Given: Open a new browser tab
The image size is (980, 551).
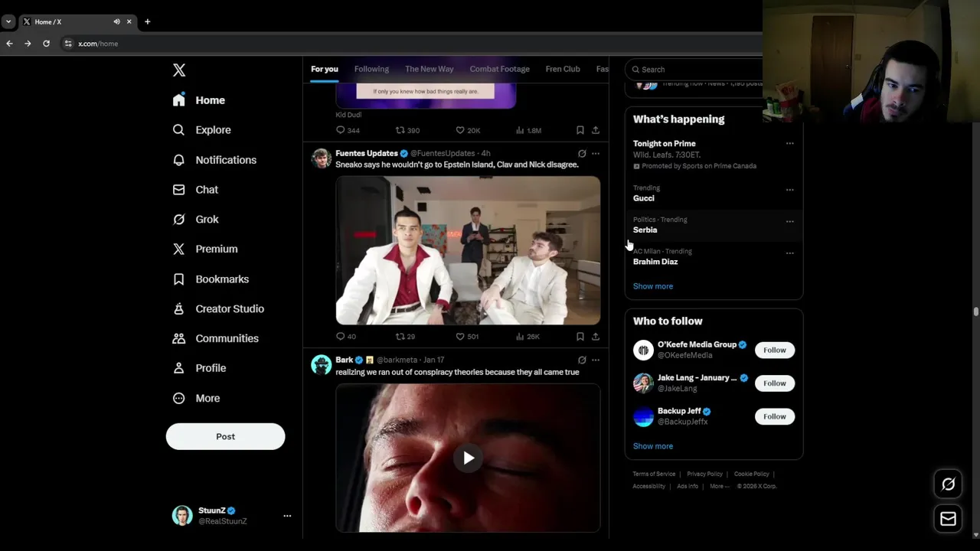Looking at the screenshot, I should pos(147,21).
